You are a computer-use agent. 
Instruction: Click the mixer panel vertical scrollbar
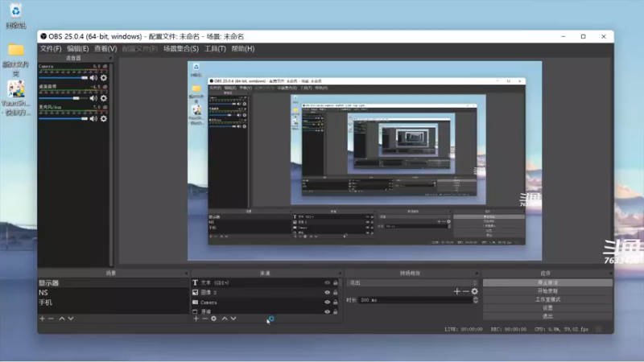[x=111, y=164]
